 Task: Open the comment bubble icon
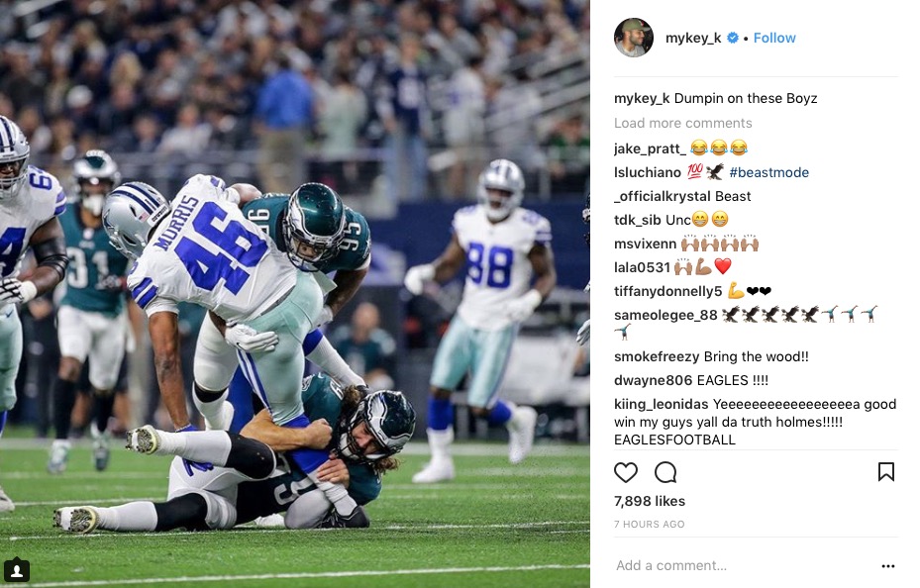click(x=665, y=472)
